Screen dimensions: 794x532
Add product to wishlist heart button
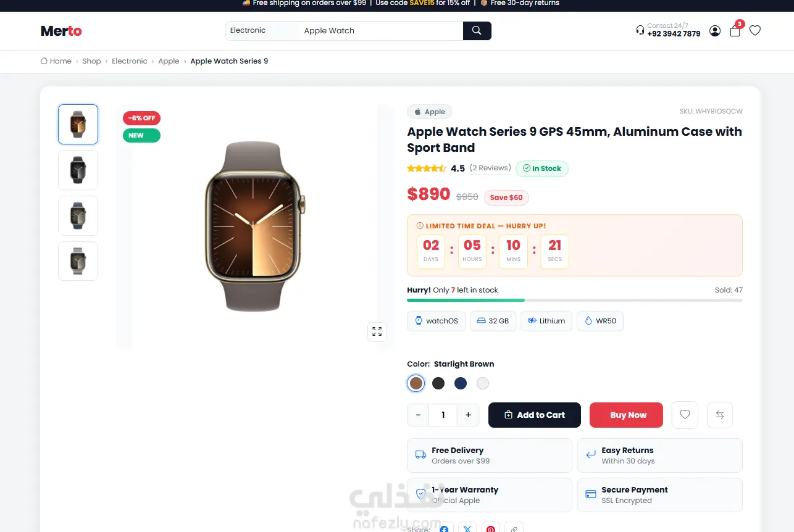[x=685, y=415]
